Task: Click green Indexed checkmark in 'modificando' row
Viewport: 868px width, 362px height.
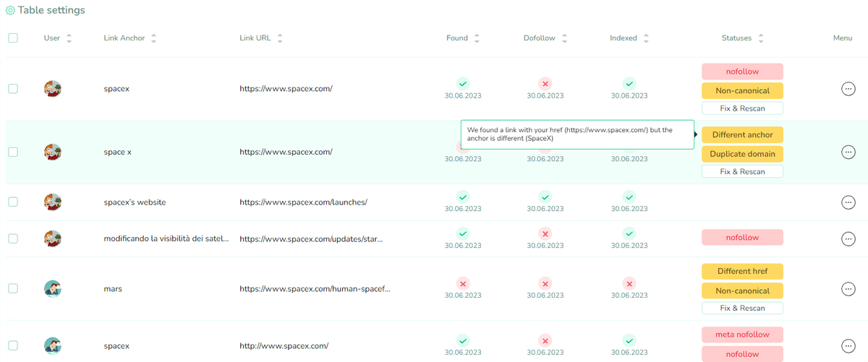Action: (x=629, y=233)
